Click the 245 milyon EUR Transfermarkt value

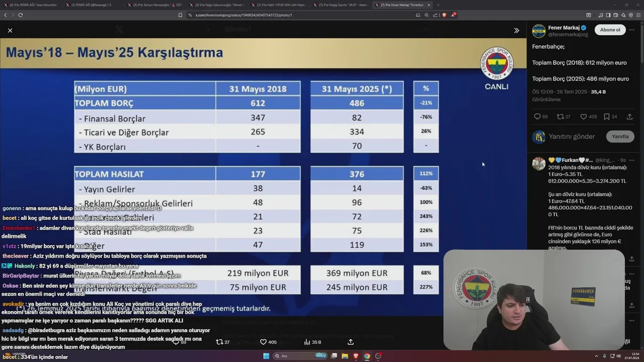357,287
